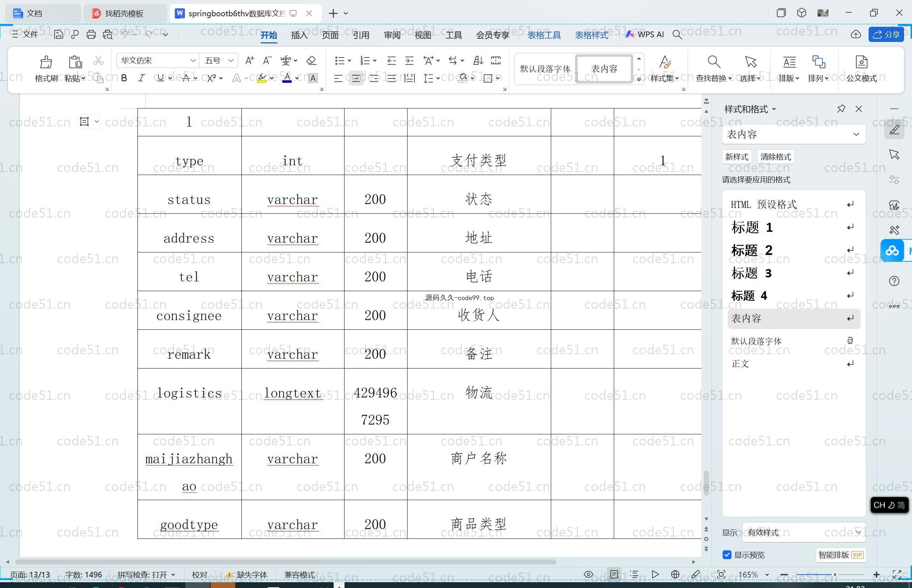This screenshot has height=588, width=912.
Task: Open the font size 五号 dropdown
Action: (231, 60)
